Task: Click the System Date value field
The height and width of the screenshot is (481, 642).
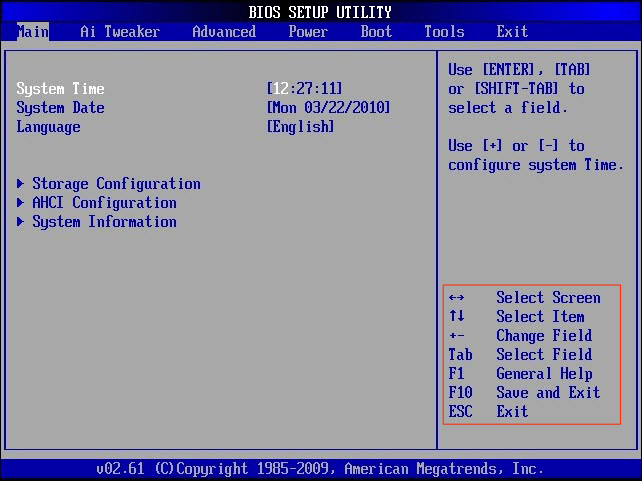Action: [328, 108]
